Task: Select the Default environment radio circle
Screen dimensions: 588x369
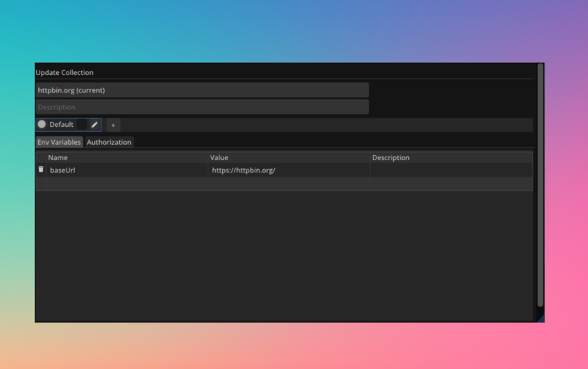Action: 42,124
